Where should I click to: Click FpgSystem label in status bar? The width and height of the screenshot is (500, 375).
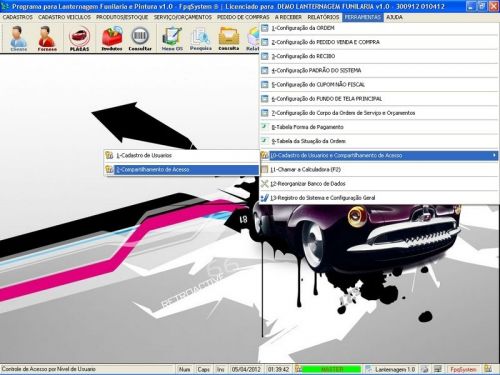point(463,369)
